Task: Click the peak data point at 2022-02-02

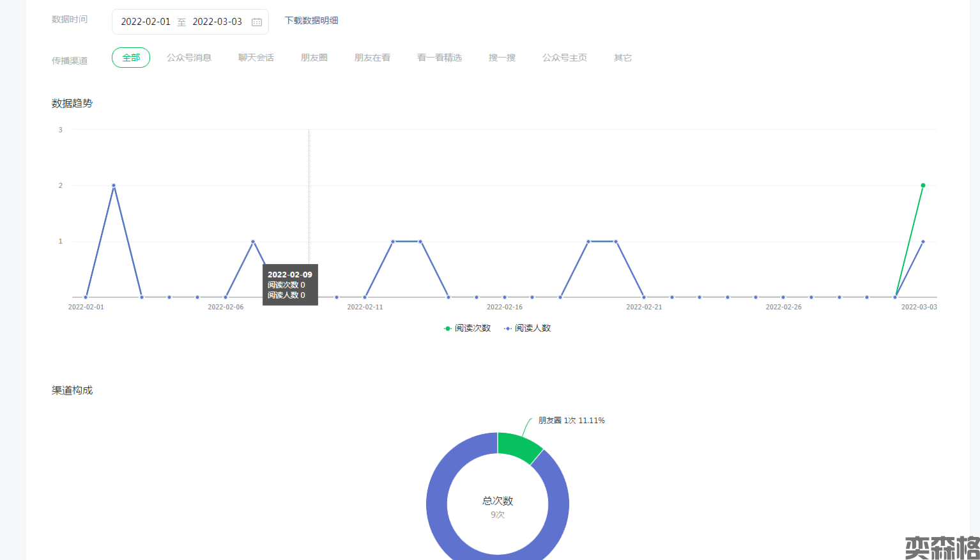Action: tap(114, 185)
